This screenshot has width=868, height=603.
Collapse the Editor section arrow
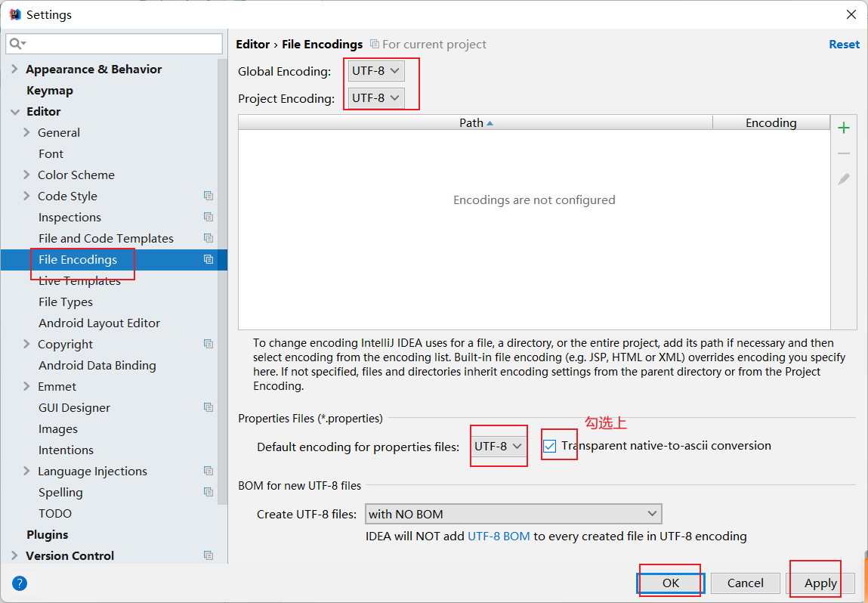(x=14, y=112)
